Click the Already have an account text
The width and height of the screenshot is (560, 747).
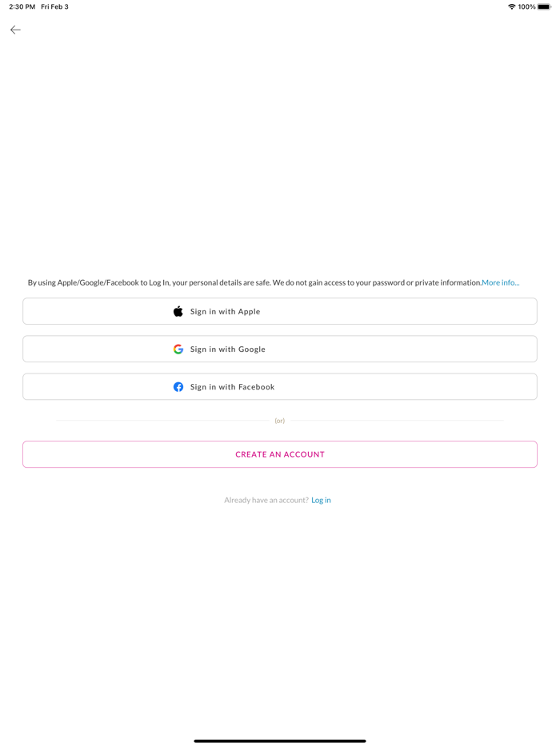266,500
